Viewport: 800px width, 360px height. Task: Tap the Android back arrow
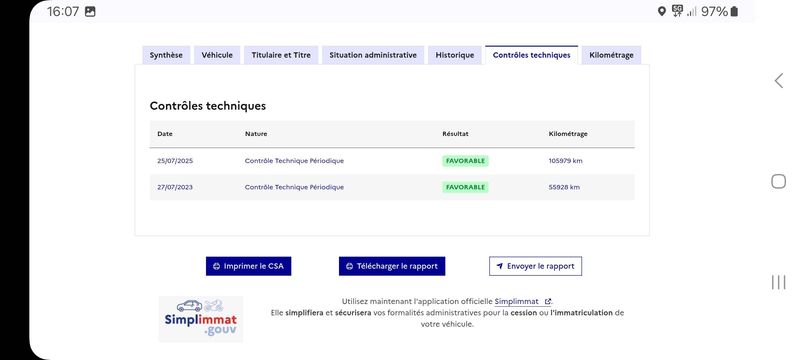coord(779,81)
